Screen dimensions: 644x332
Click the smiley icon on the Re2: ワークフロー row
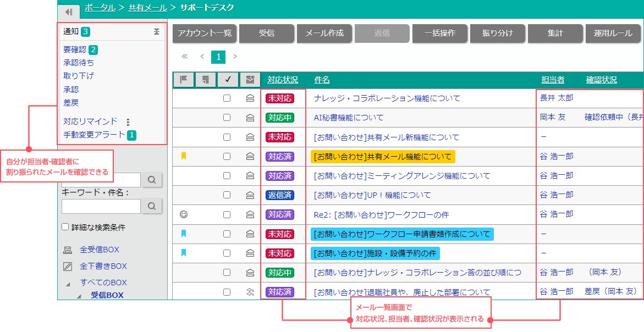tap(184, 214)
